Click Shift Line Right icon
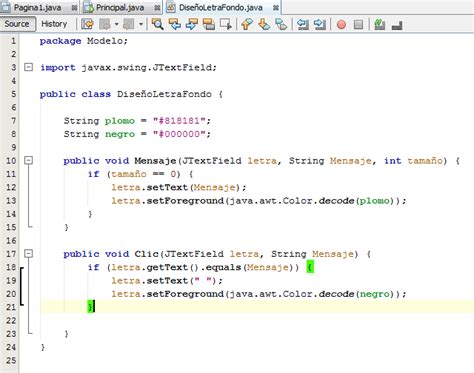 (320, 24)
